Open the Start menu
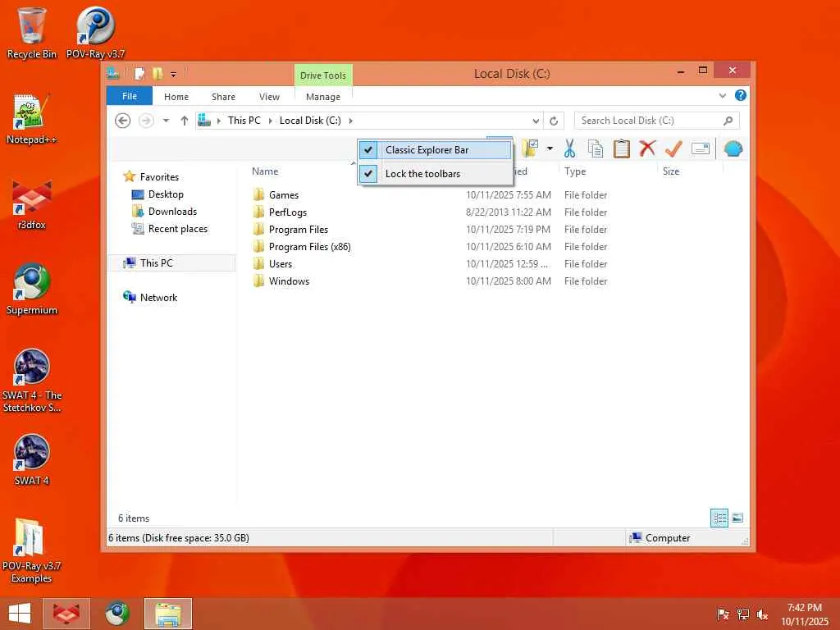 20,614
